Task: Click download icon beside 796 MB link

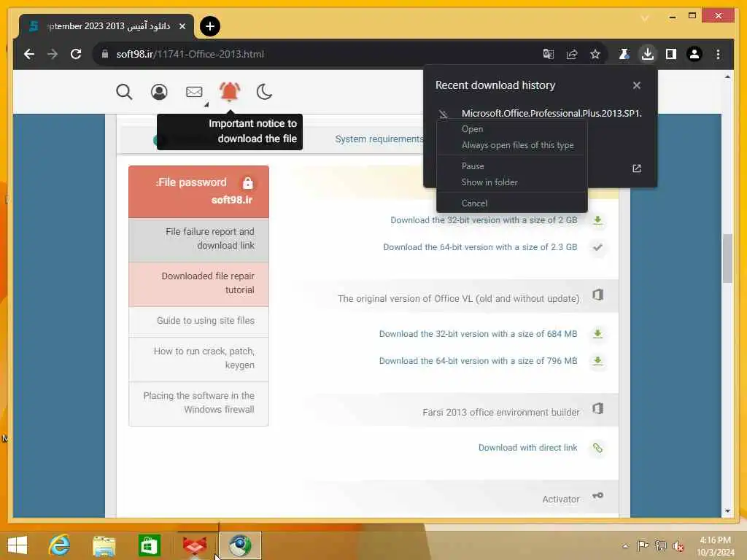Action: [597, 361]
